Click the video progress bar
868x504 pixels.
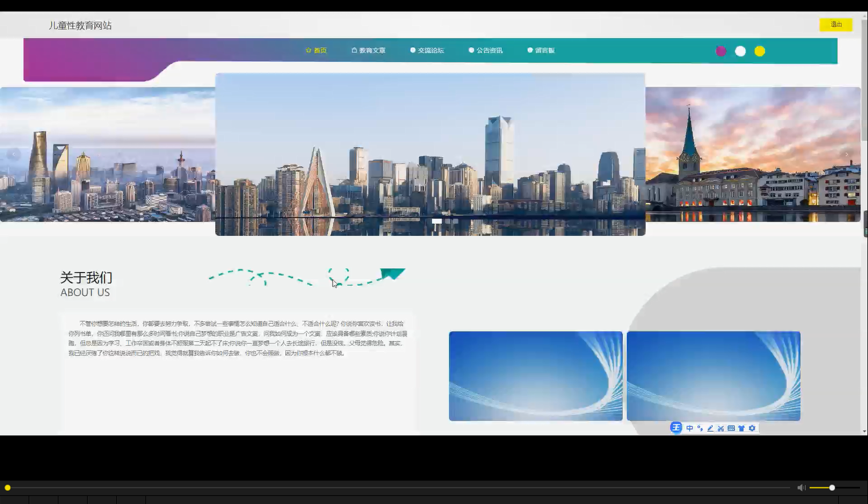(x=398, y=487)
